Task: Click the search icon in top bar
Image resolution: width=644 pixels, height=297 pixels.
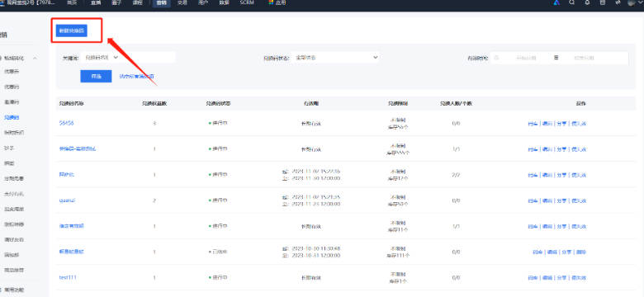Action: pyautogui.click(x=571, y=2)
